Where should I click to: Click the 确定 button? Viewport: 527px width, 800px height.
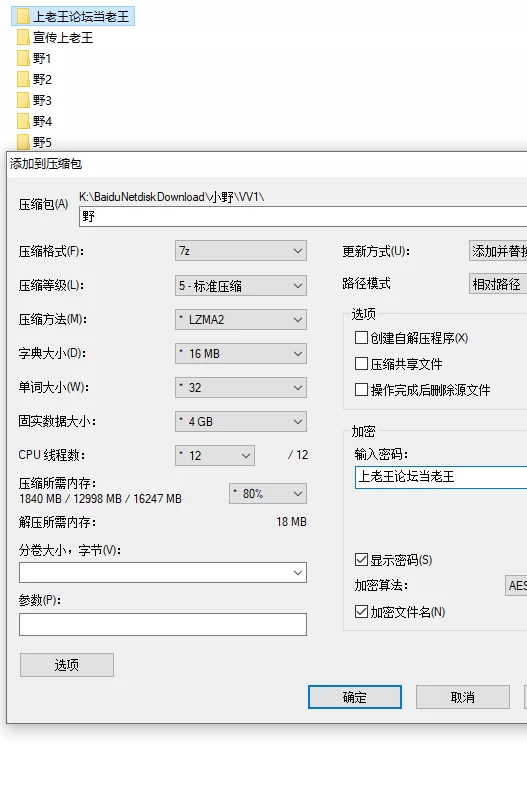355,697
